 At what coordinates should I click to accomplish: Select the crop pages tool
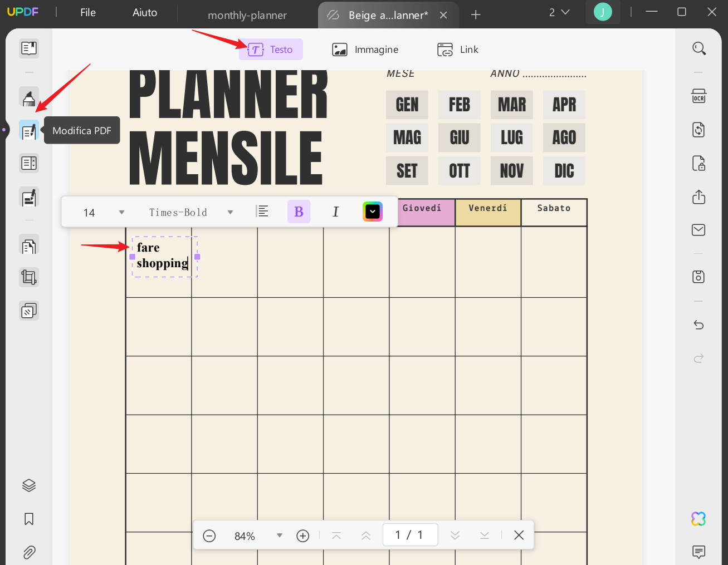click(29, 277)
